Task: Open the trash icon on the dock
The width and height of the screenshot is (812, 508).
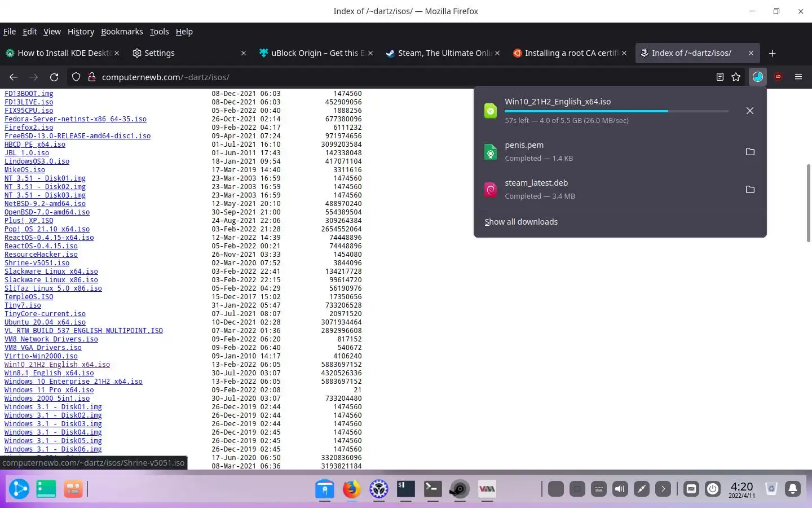Action: click(771, 489)
